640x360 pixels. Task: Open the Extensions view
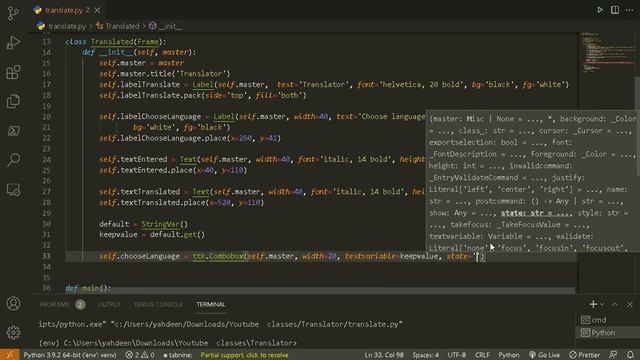tap(13, 72)
